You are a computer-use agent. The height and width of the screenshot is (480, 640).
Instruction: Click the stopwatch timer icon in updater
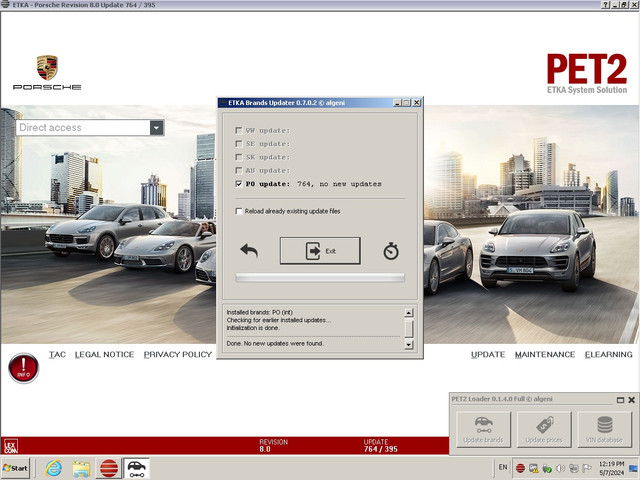pos(391,251)
